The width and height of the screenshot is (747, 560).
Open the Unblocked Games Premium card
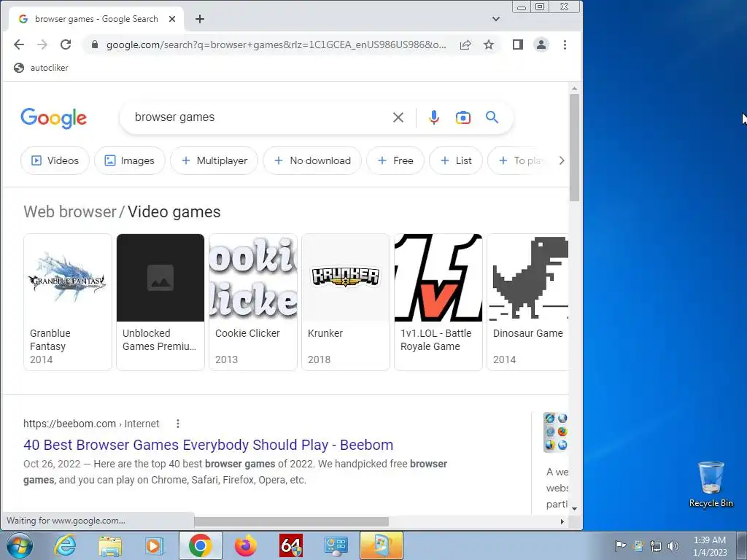tap(160, 302)
